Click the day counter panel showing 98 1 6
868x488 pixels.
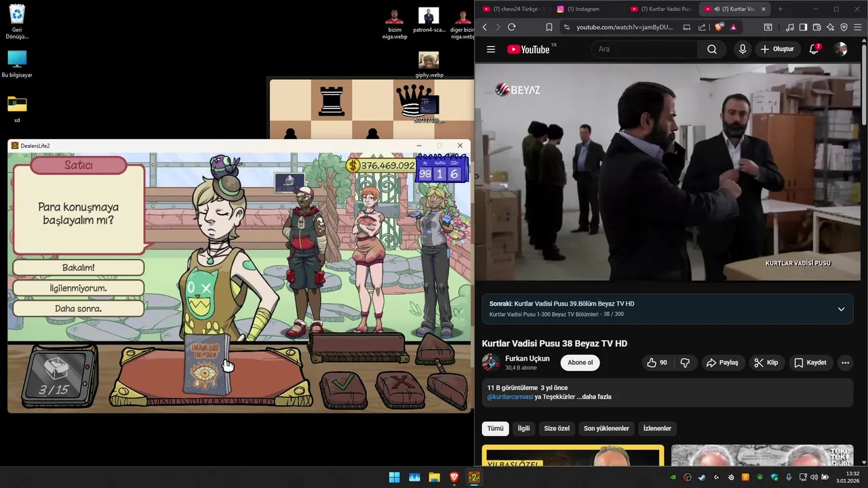coord(441,170)
